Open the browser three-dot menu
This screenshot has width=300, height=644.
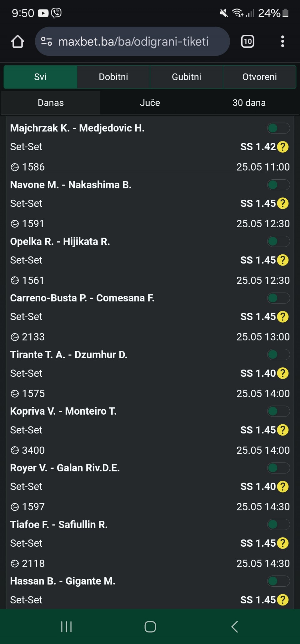pos(282,41)
